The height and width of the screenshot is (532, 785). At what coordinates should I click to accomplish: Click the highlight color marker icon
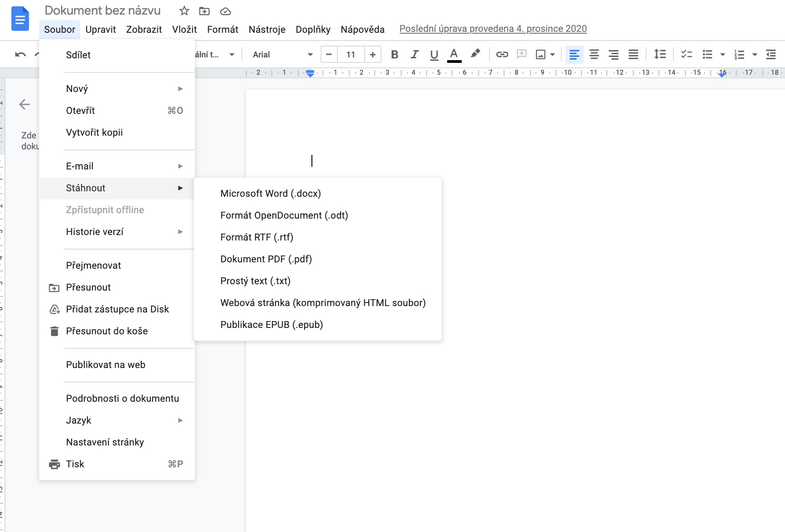(x=475, y=54)
